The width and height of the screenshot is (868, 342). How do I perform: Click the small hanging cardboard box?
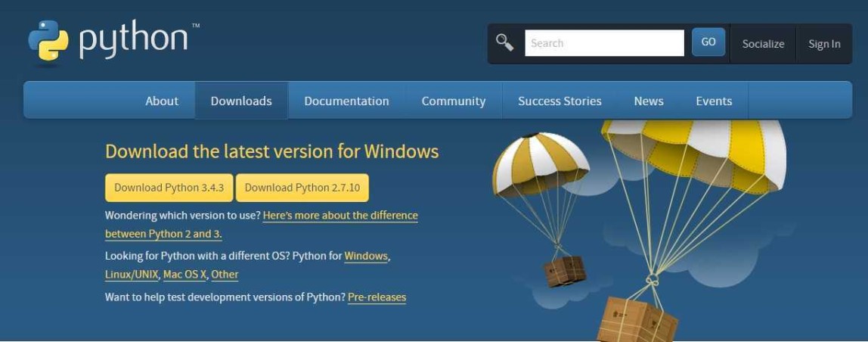coord(565,271)
